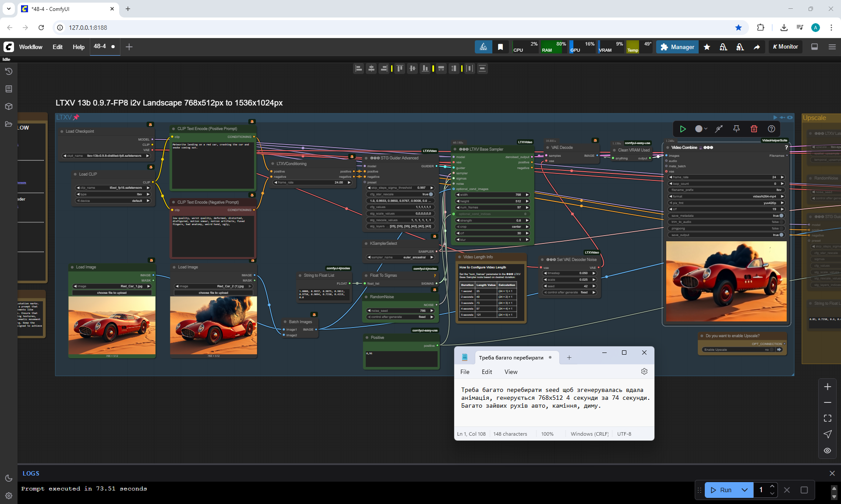
Task: Open node color dropdown in node toolbar
Action: [x=701, y=129]
